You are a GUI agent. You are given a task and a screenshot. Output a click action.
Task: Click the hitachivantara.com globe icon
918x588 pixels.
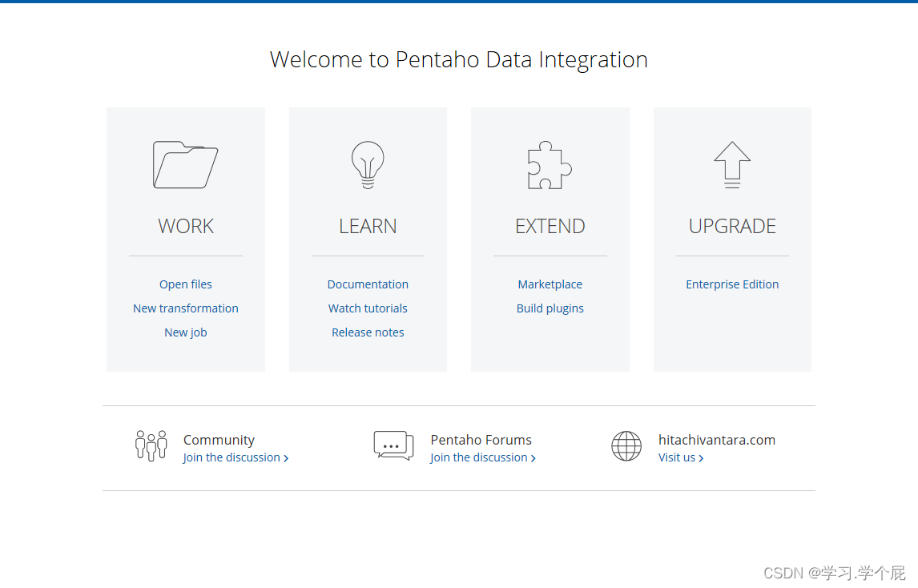click(626, 445)
